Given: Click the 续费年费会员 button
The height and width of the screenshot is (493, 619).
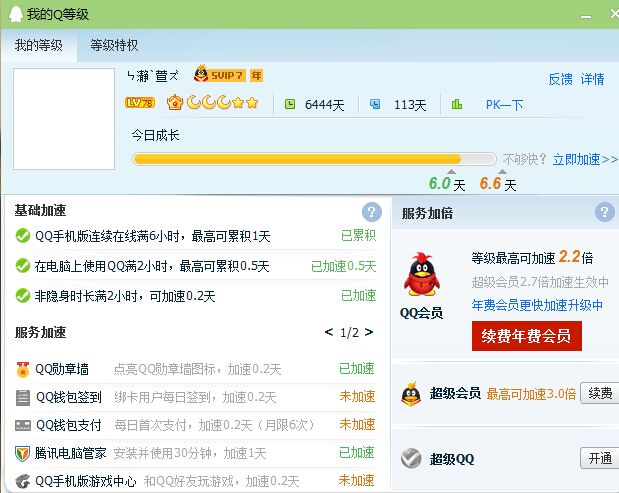Looking at the screenshot, I should pos(527,336).
